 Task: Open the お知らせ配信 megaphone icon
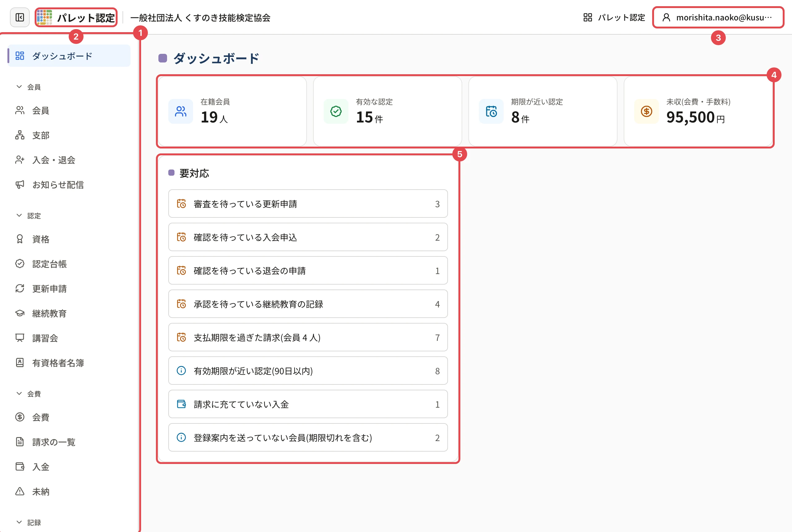(x=20, y=185)
